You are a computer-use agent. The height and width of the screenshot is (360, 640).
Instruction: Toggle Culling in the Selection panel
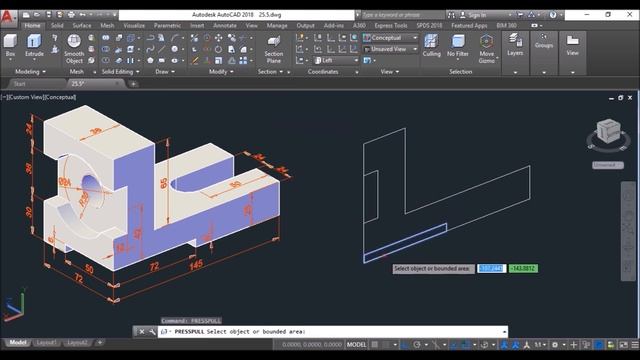(x=431, y=45)
